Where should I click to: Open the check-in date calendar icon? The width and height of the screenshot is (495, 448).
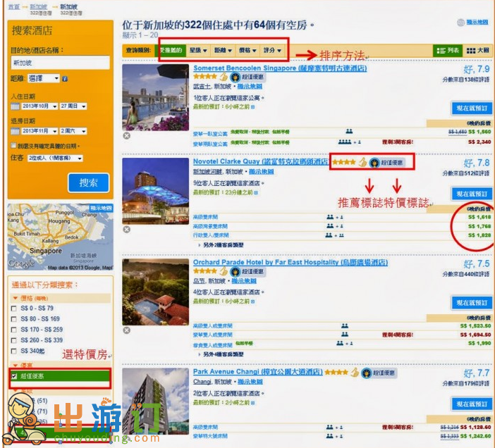(x=15, y=106)
